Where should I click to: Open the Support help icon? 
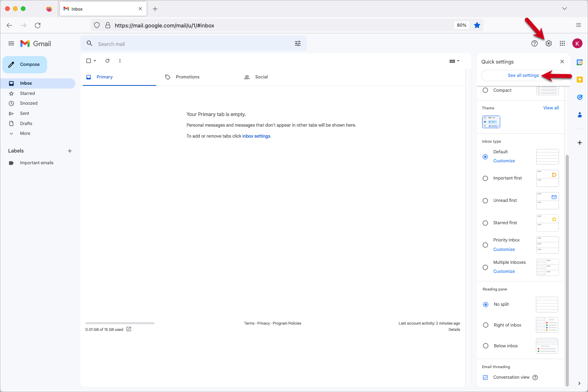[x=534, y=44]
